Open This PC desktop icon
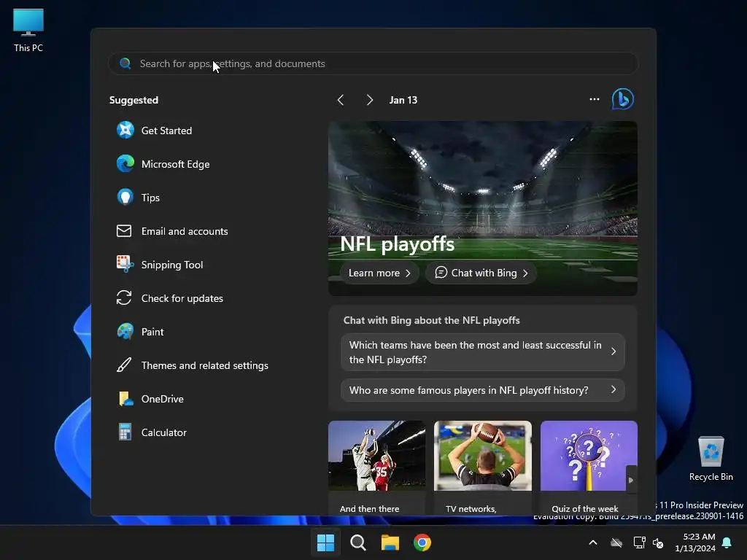747x560 pixels. [28, 30]
